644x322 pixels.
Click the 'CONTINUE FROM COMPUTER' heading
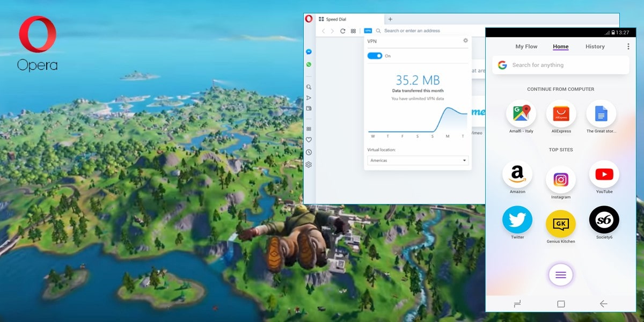[x=561, y=89]
